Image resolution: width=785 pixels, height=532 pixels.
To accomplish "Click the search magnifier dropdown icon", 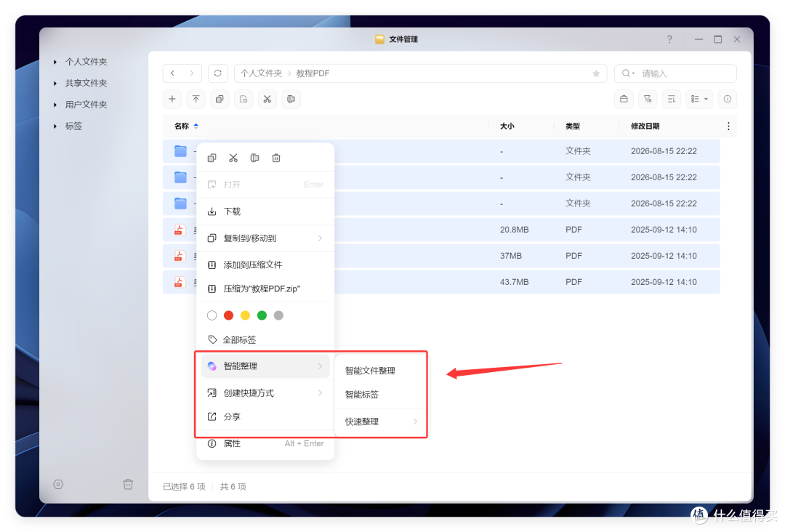I will tap(628, 73).
